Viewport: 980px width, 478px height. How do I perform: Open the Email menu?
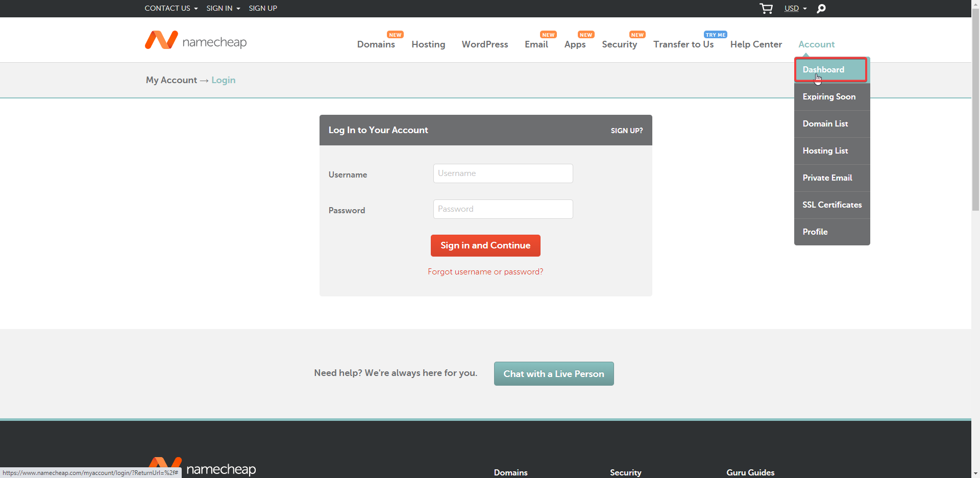[536, 44]
